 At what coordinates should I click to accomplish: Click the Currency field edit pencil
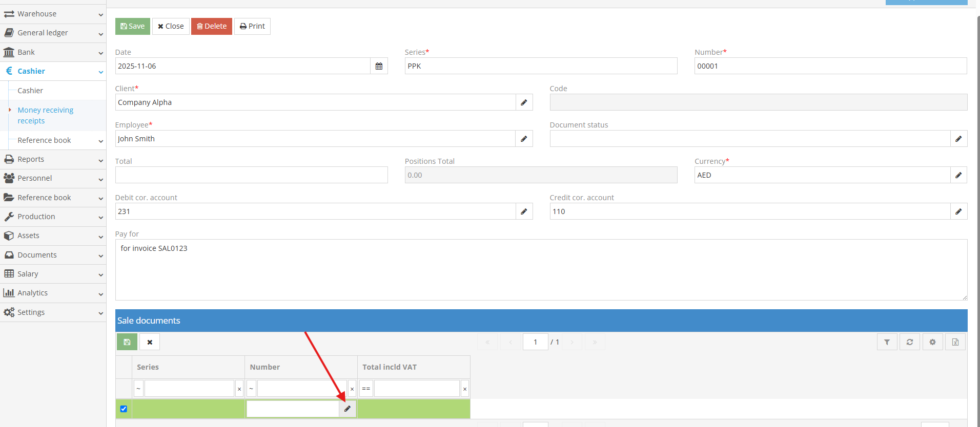coord(958,175)
